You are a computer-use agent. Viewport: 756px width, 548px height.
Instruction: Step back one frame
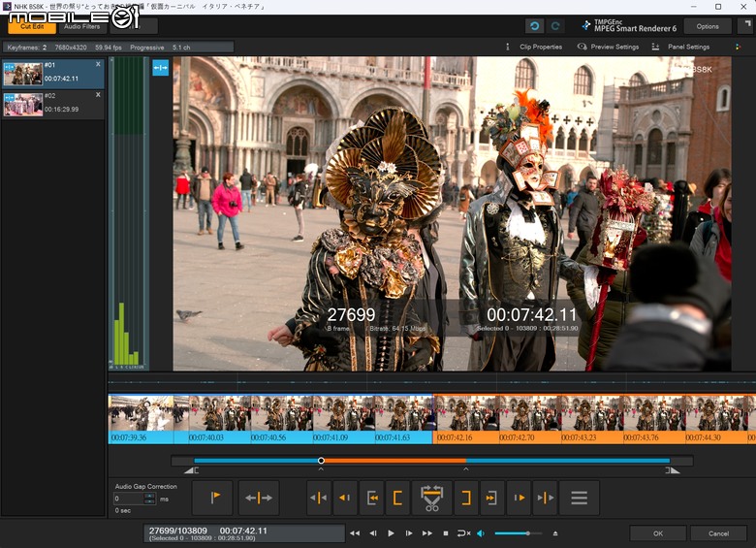373,533
